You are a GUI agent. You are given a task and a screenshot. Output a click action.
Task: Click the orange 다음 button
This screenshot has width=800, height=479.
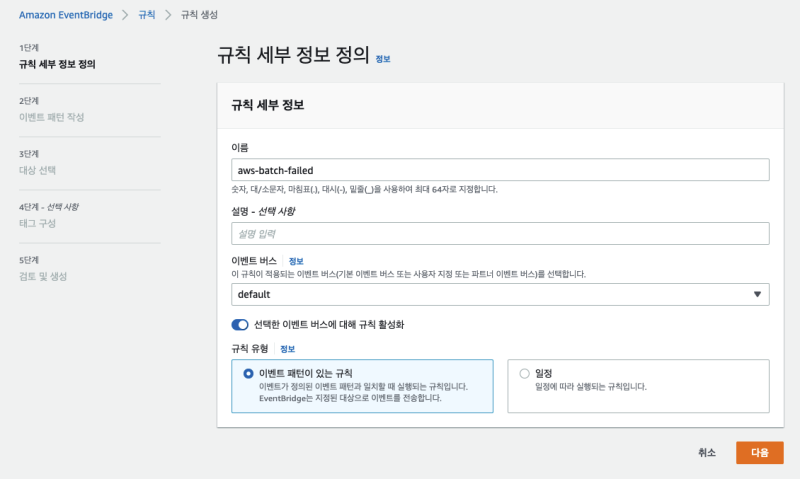(759, 452)
